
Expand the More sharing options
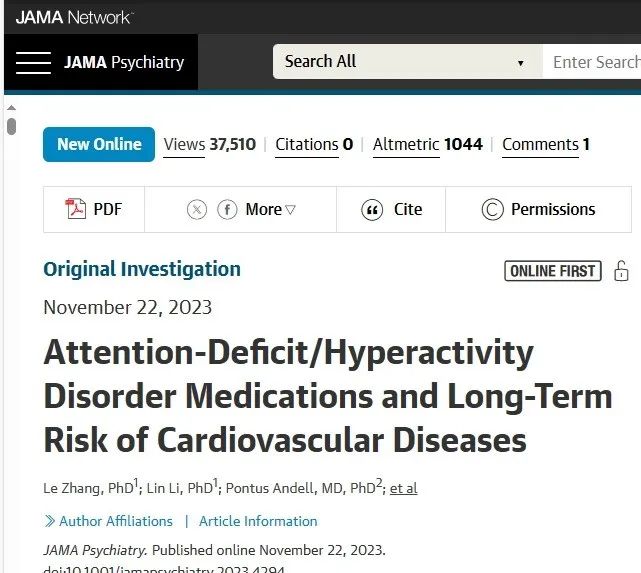tap(270, 210)
